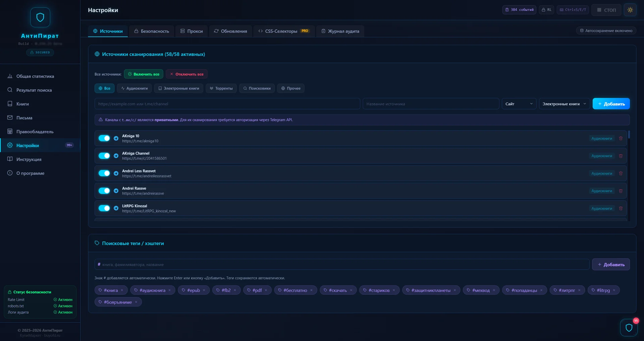Delete the Andrei Less Rassvet source

tap(621, 174)
